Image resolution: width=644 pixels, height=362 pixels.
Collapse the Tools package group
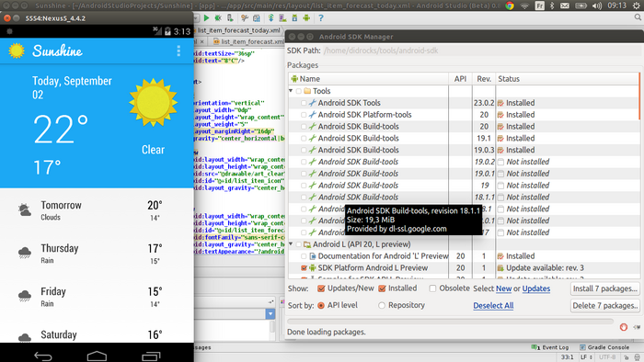coord(291,91)
